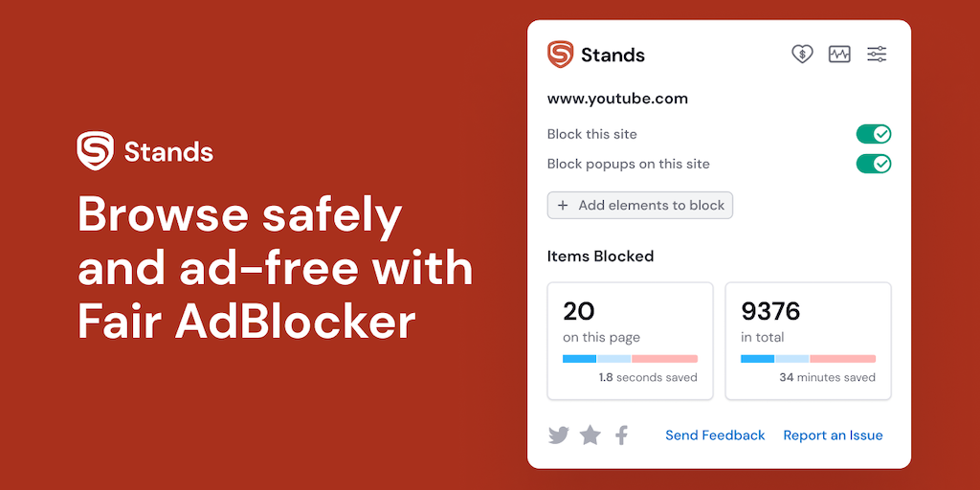Click the Stands shield logo in popup
The width and height of the screenshot is (980, 490).
click(560, 55)
